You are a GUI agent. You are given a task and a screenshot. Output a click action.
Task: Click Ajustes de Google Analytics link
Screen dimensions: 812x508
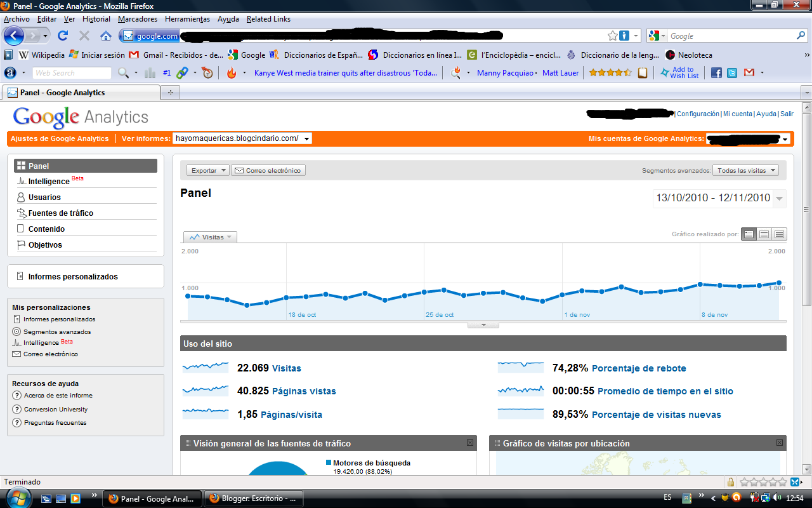(x=60, y=138)
